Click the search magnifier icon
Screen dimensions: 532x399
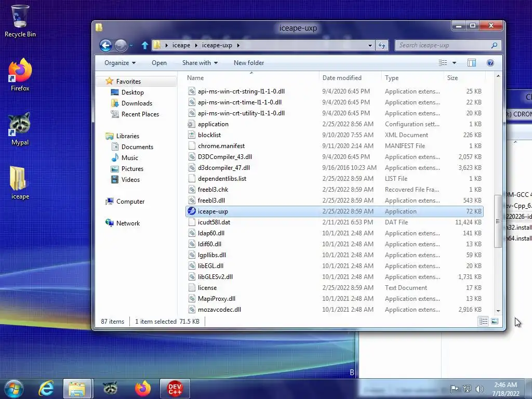point(495,45)
